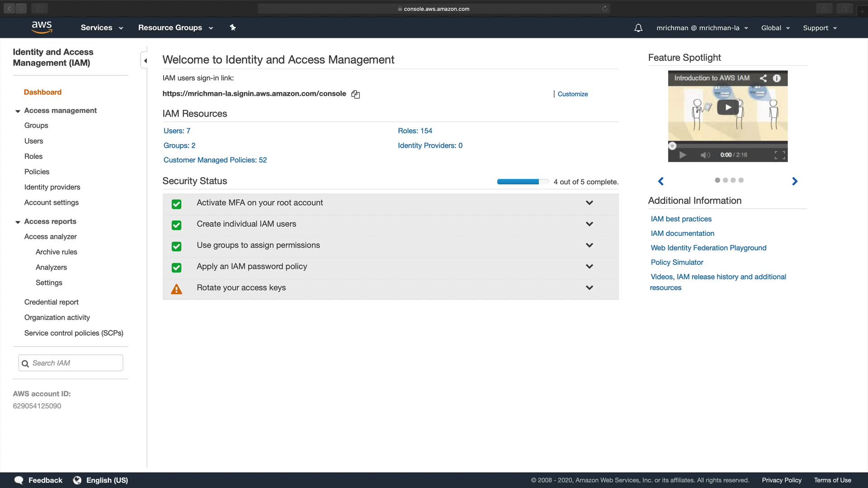Collapse the Access management section
Viewport: 868px width, 488px height.
[18, 111]
